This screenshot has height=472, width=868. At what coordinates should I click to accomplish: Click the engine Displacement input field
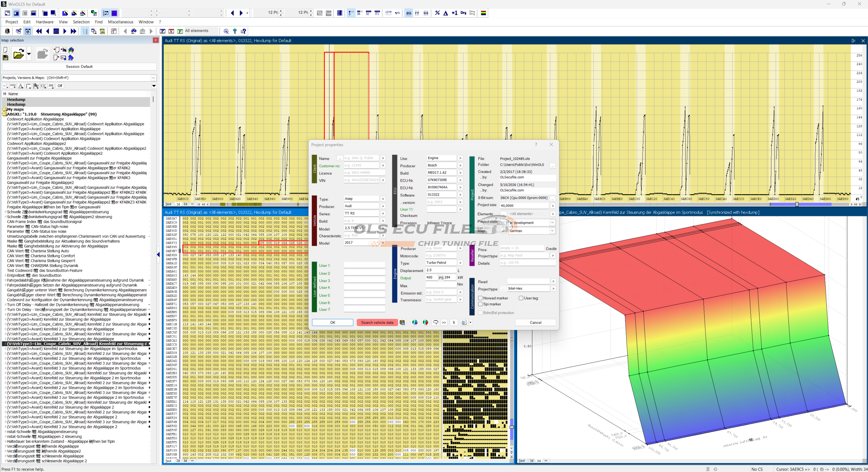coord(441,270)
